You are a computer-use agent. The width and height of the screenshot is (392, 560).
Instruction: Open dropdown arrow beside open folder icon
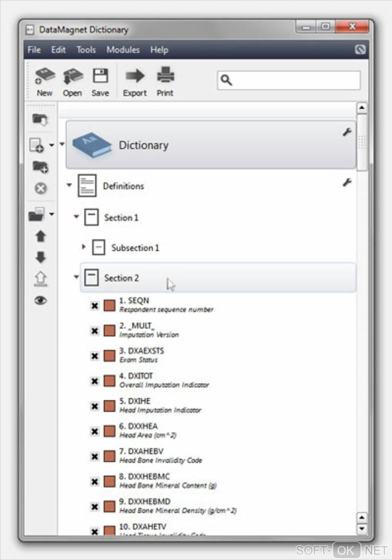pyautogui.click(x=51, y=214)
